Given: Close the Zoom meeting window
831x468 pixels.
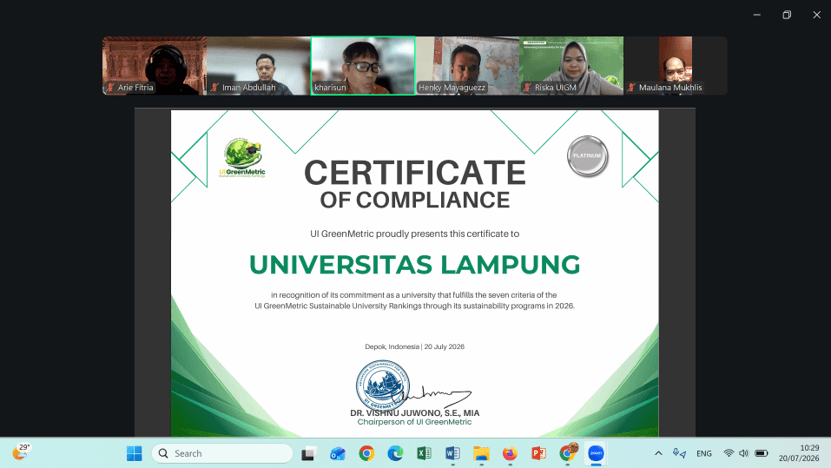Looking at the screenshot, I should click(817, 15).
